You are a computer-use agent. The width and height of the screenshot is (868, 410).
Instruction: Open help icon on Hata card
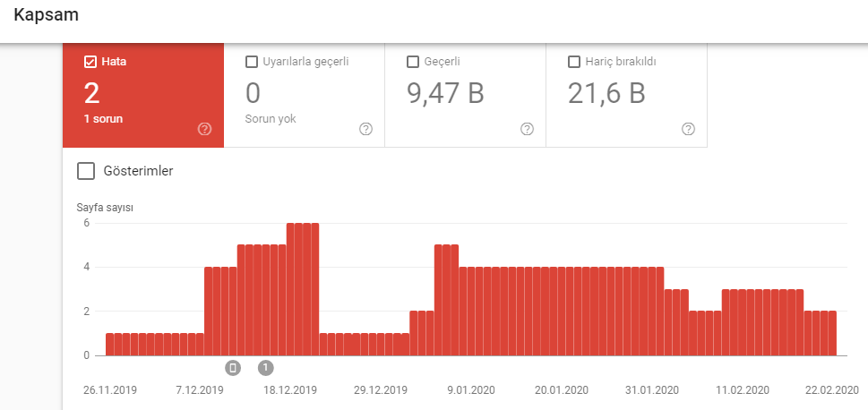pos(204,129)
